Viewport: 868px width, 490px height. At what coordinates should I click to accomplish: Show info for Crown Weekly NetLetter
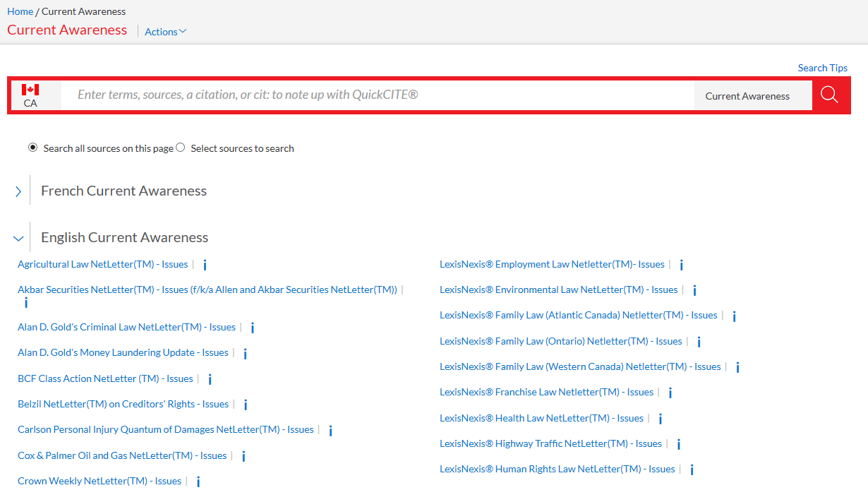198,482
